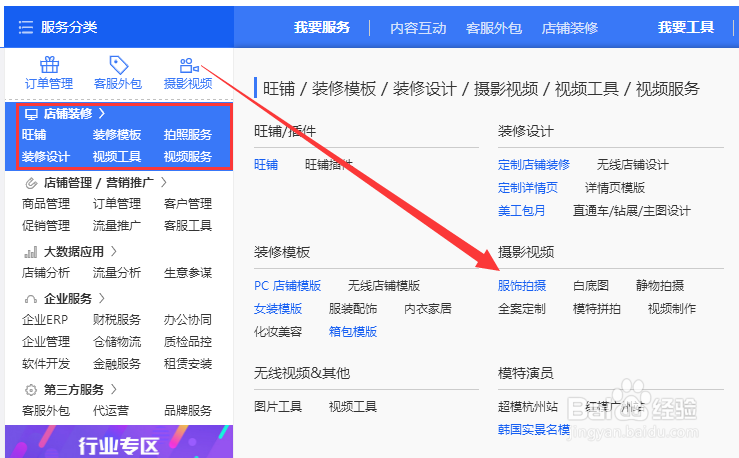Open the 视频制作 link
Viewport: 739px width, 458px height.
[x=672, y=309]
